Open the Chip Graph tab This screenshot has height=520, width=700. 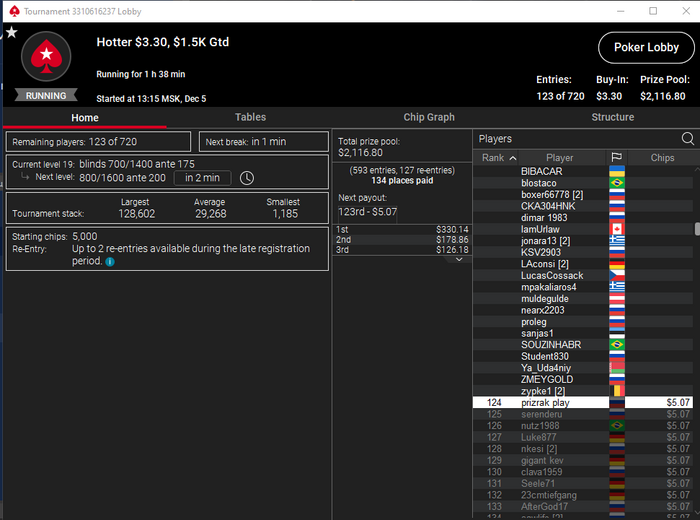[429, 117]
